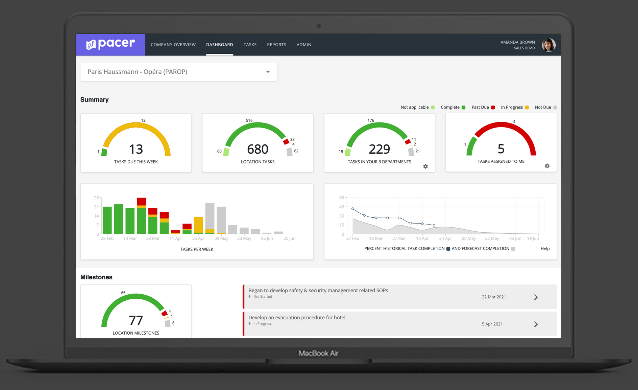638x390 pixels.
Task: Toggle the gray completion legend swatch
Action: pyautogui.click(x=513, y=249)
